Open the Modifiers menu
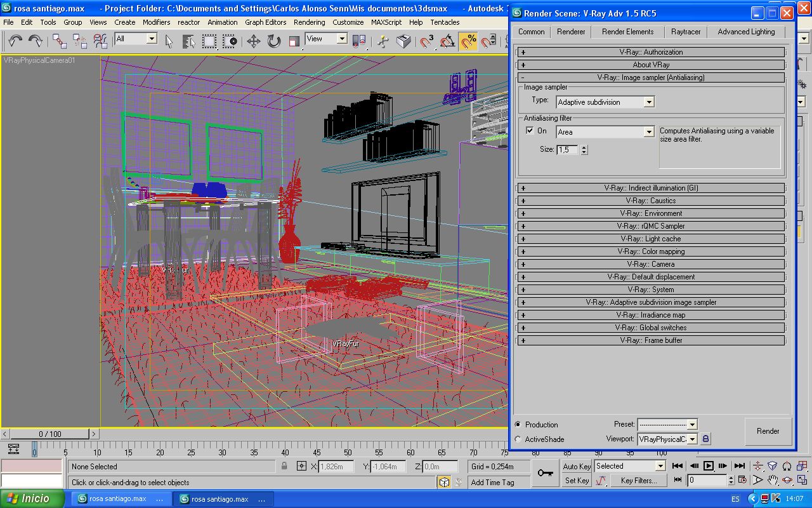 (156, 22)
